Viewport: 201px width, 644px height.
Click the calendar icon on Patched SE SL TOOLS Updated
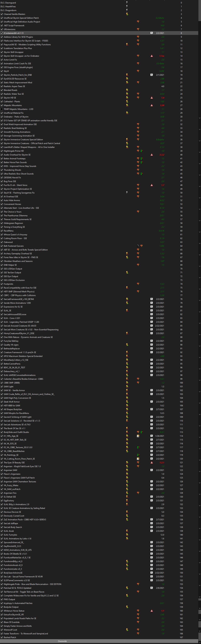(151, 588)
